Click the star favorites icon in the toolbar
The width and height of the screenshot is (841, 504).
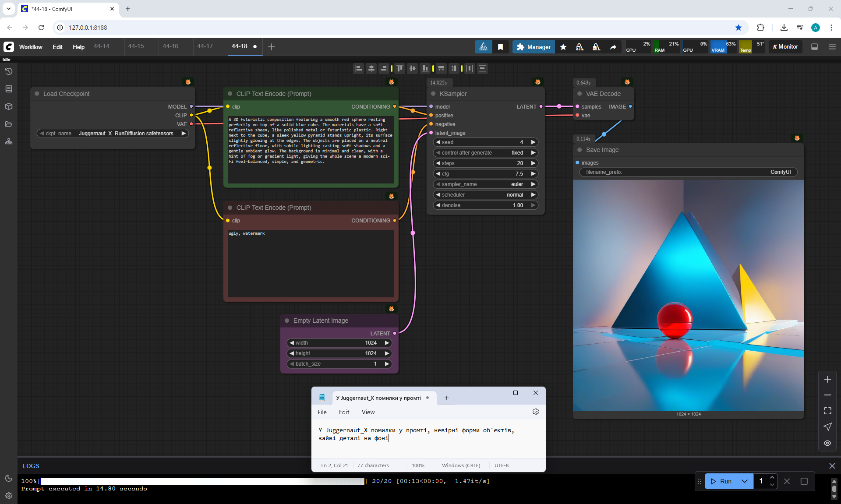[x=563, y=47]
